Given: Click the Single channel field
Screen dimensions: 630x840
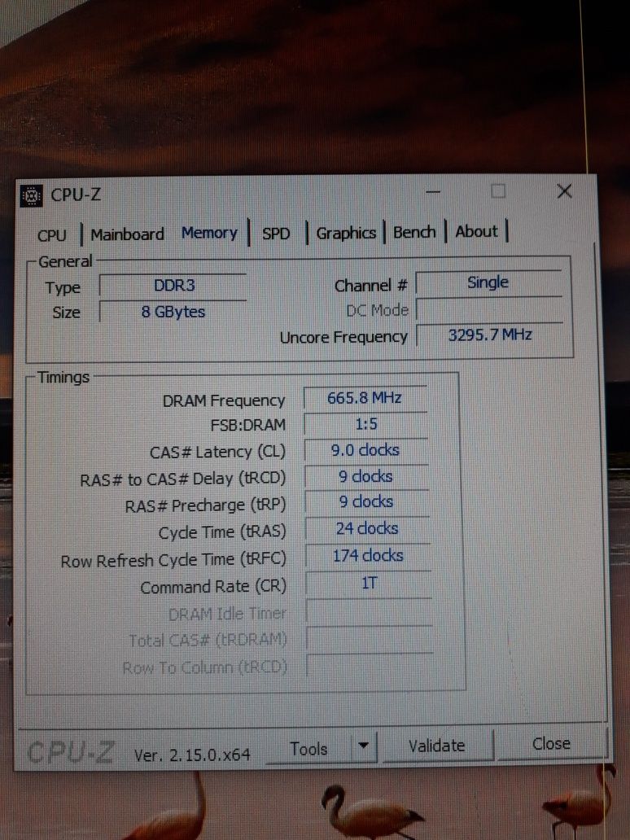Looking at the screenshot, I should (x=488, y=283).
